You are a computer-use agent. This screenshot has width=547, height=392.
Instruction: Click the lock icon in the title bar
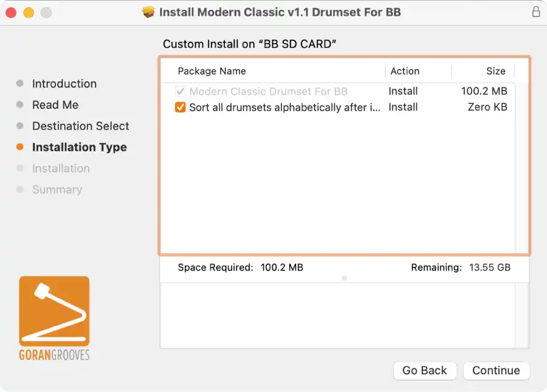536,12
